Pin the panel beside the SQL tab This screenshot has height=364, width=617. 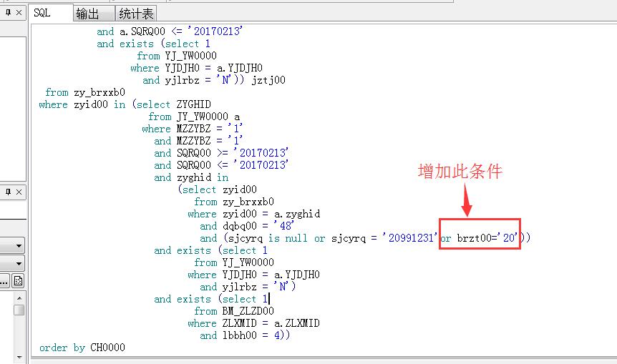(8, 13)
